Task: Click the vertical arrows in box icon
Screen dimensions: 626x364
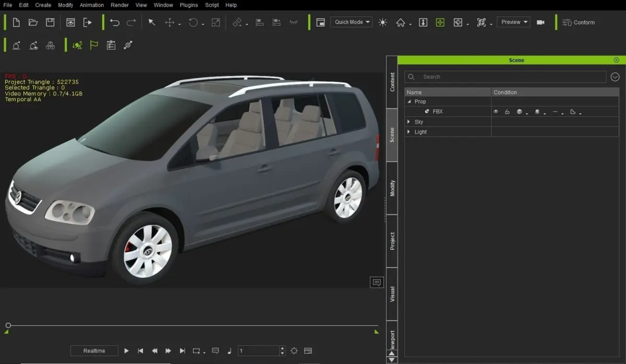Action: click(x=423, y=22)
